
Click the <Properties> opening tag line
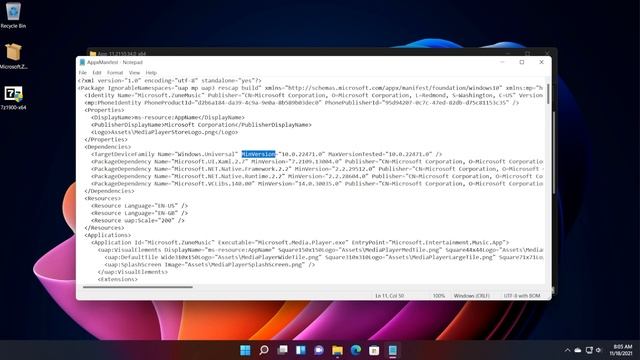pyautogui.click(x=104, y=110)
